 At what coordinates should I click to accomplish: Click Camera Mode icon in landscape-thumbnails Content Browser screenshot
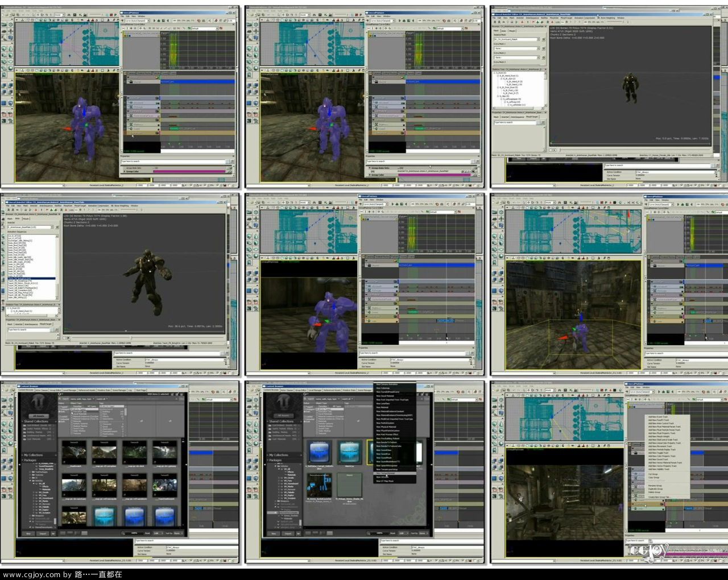(x=4, y=400)
